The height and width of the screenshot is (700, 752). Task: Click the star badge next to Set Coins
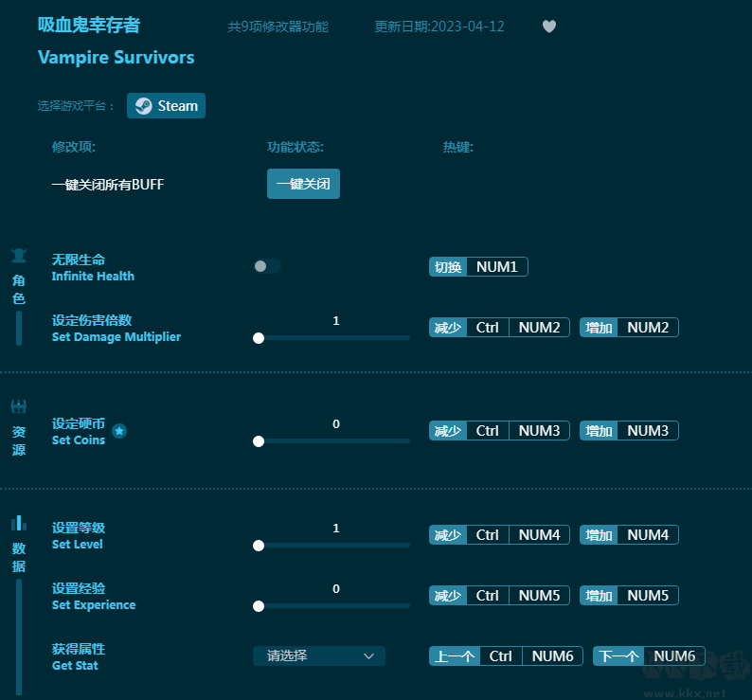pos(119,431)
